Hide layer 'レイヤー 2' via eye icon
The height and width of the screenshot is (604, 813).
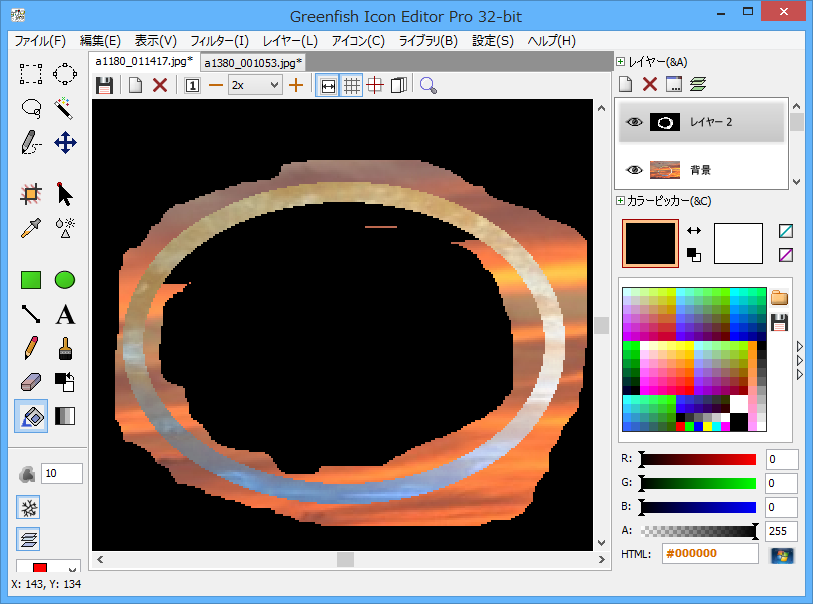pos(633,122)
